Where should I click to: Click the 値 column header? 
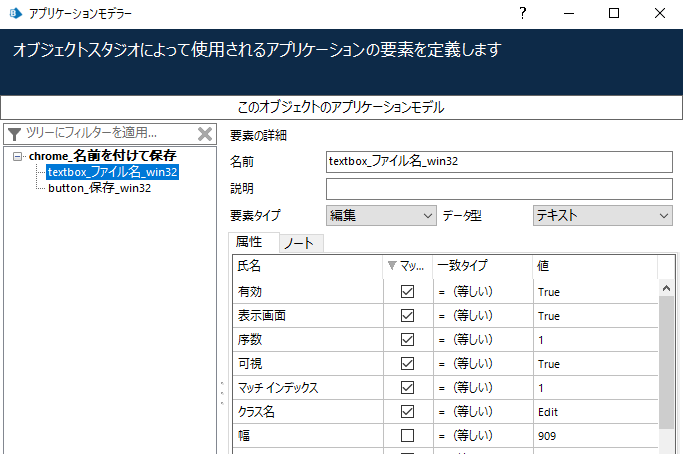point(595,266)
